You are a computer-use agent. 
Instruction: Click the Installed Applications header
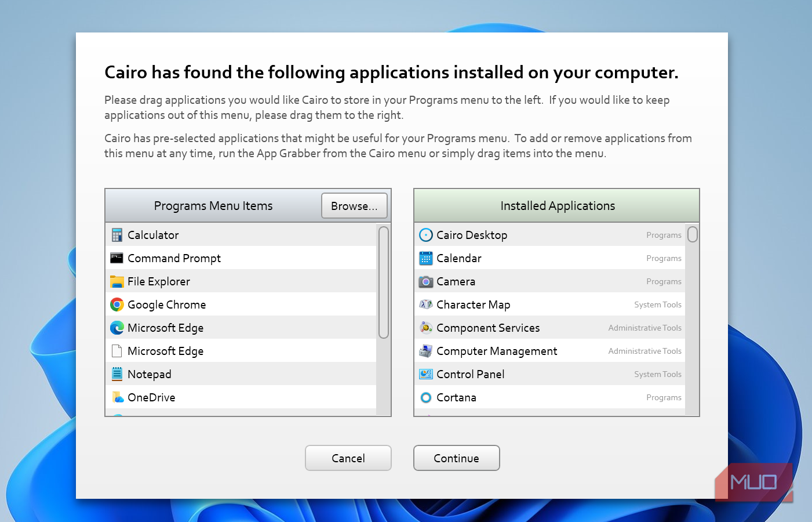pos(557,206)
